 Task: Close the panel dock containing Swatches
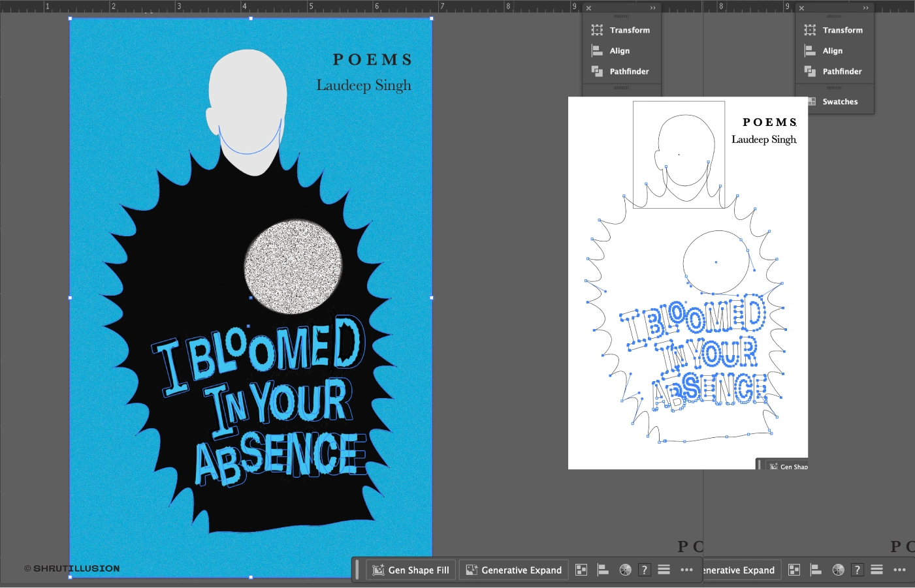click(x=801, y=8)
